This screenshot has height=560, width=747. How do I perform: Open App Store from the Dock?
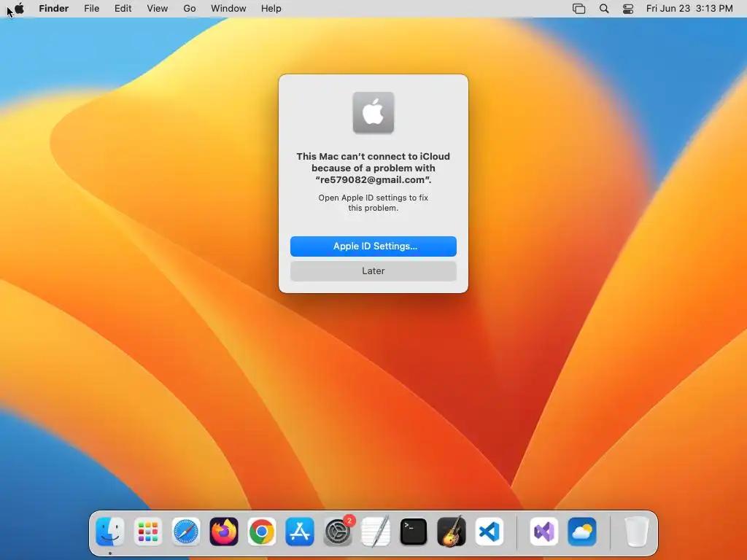tap(300, 532)
